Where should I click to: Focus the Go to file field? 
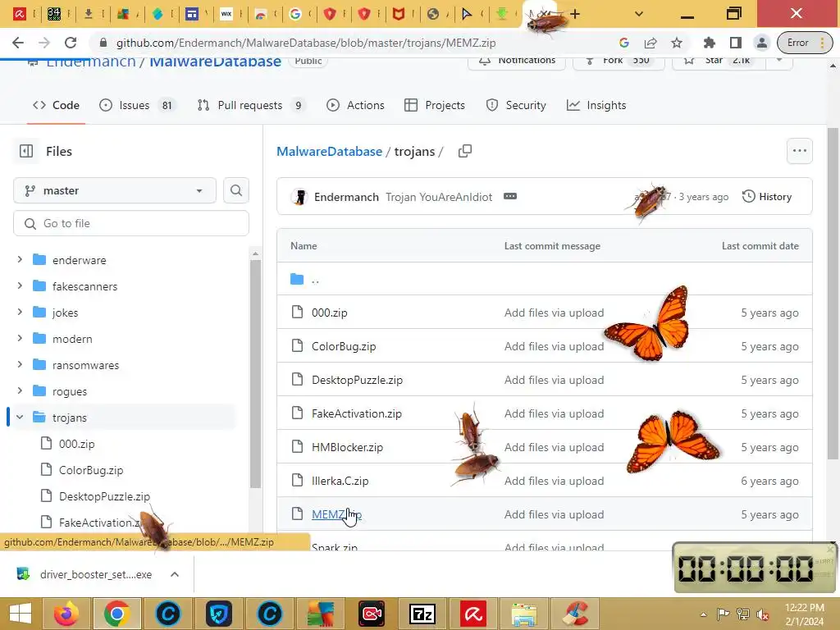tap(131, 223)
